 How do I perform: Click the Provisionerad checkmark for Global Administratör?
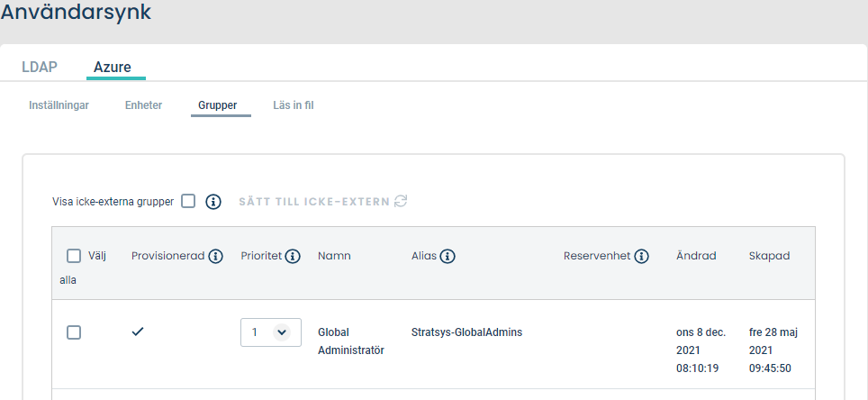(138, 332)
